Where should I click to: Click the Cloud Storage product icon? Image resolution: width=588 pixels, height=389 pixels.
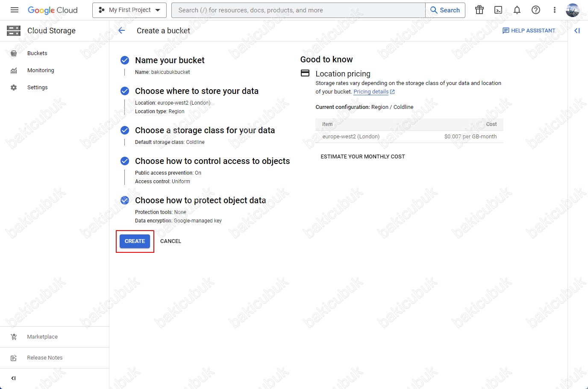14,31
